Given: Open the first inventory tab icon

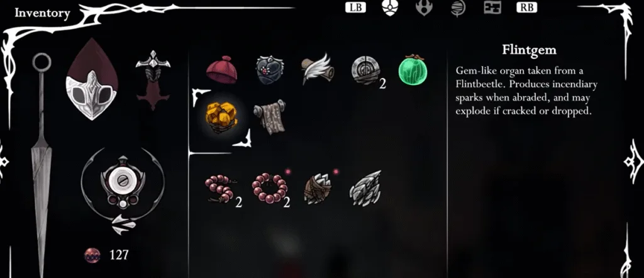Looking at the screenshot, I should [389, 8].
